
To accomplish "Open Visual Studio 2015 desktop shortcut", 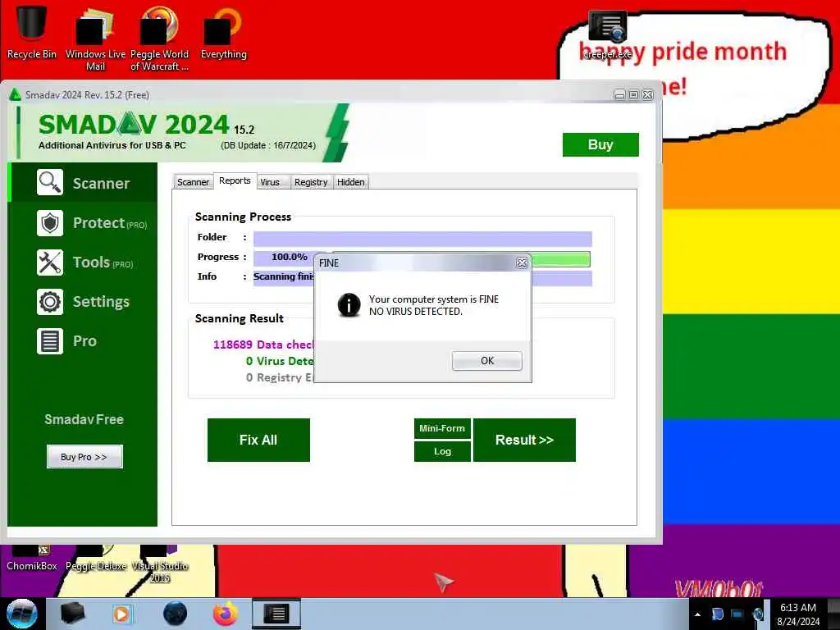I will [x=159, y=564].
